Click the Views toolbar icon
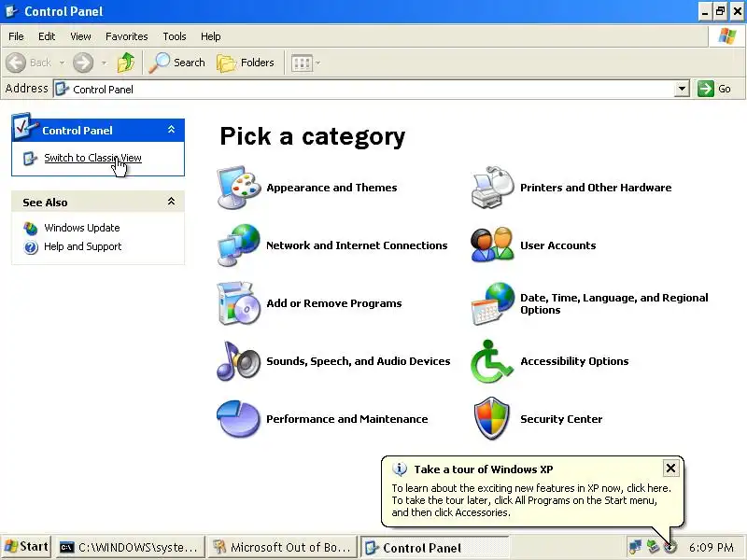Screen dimensions: 747x560 [x=302, y=63]
